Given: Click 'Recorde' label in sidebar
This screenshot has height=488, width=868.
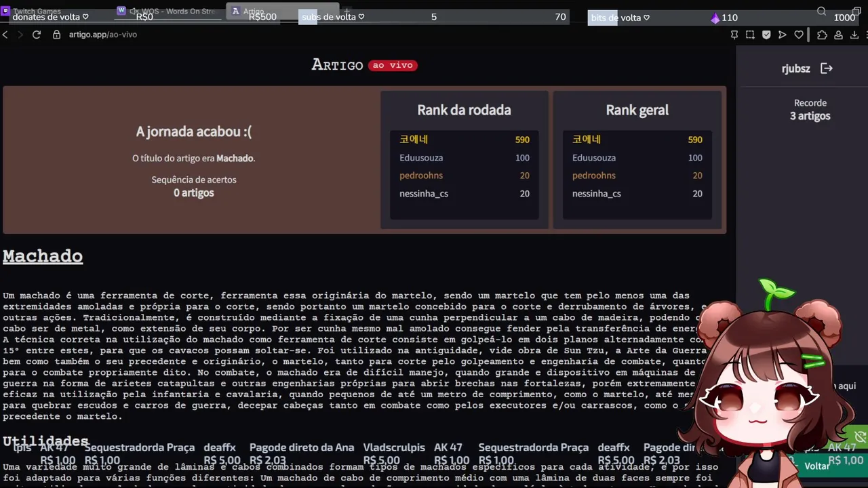Looking at the screenshot, I should tap(810, 103).
